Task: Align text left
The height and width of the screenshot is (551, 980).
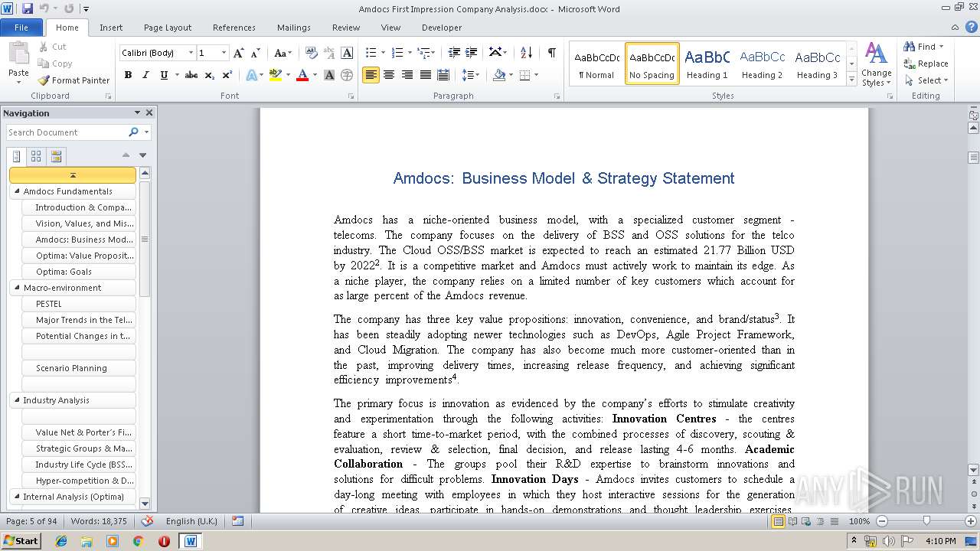Action: (371, 75)
